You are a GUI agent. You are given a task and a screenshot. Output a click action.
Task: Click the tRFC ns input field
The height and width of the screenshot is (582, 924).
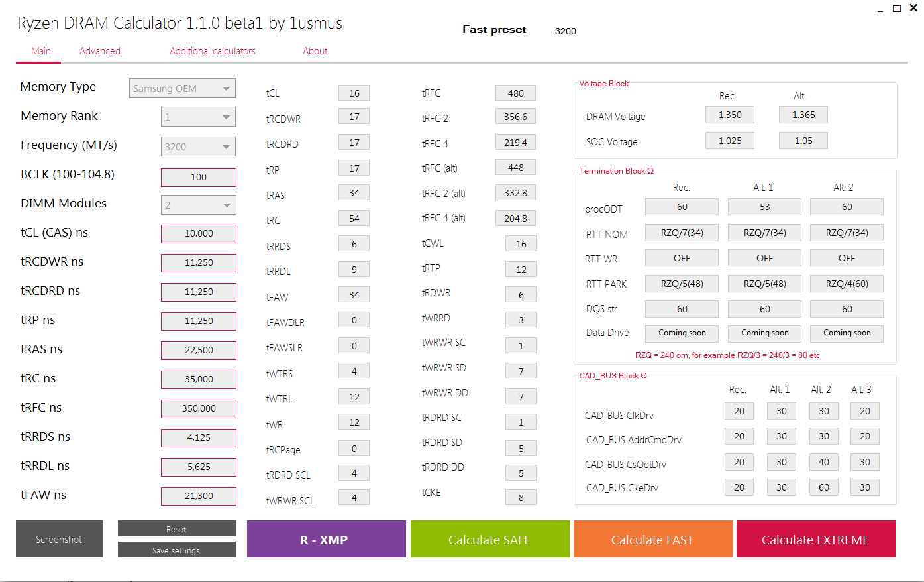pos(199,408)
